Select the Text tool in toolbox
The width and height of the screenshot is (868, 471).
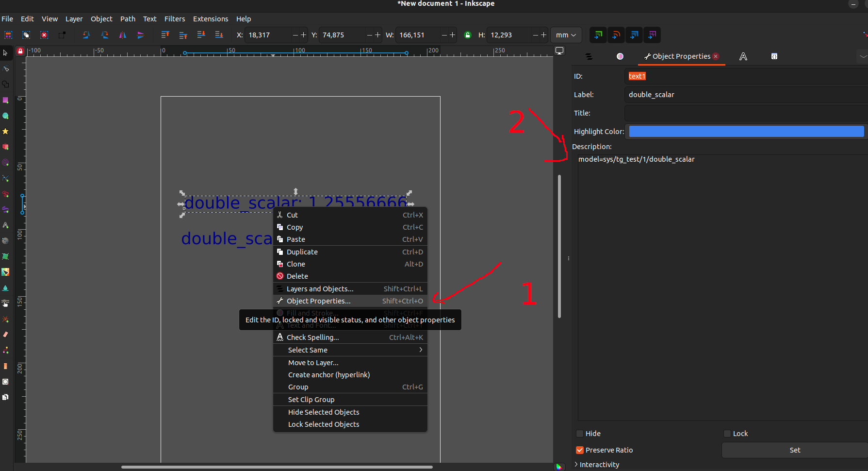5,225
